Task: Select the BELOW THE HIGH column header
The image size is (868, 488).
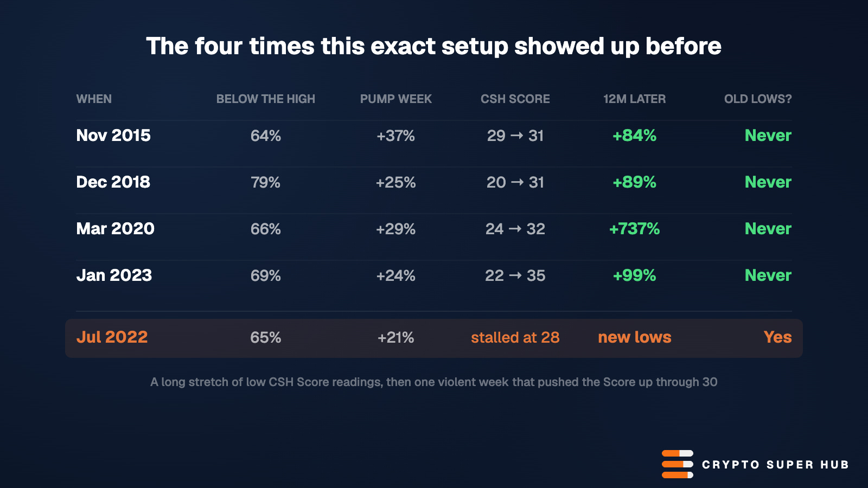Action: (266, 99)
